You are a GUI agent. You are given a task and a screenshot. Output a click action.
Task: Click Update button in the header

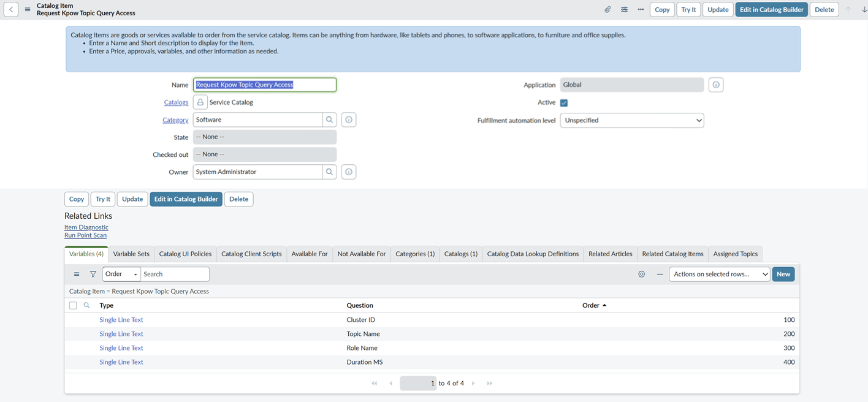(718, 10)
